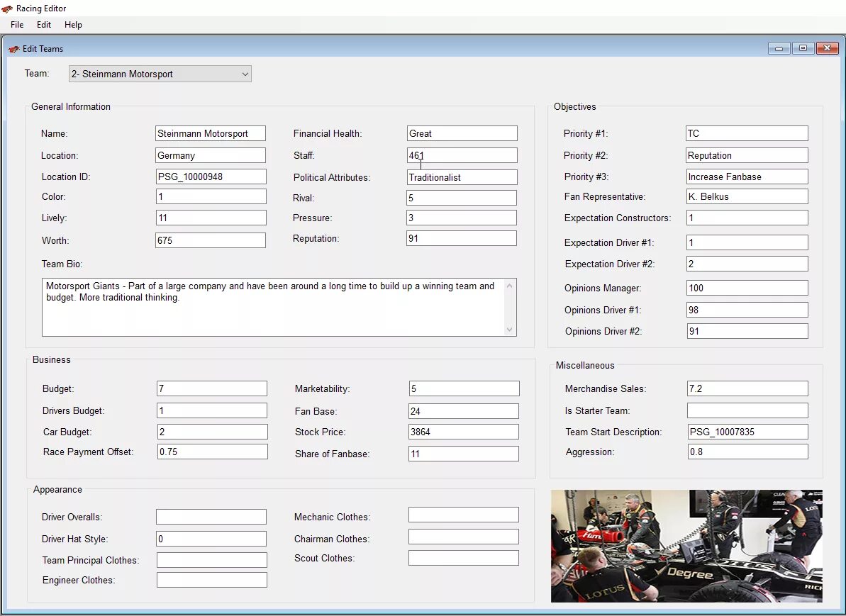Click the Fan Representative field showing K. Belkus
Image resolution: width=846 pixels, height=616 pixels.
click(x=746, y=196)
